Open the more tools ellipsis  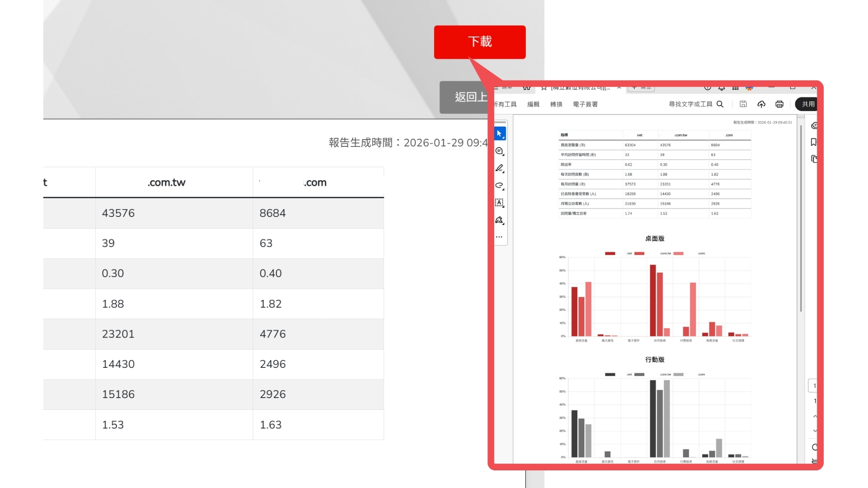499,237
